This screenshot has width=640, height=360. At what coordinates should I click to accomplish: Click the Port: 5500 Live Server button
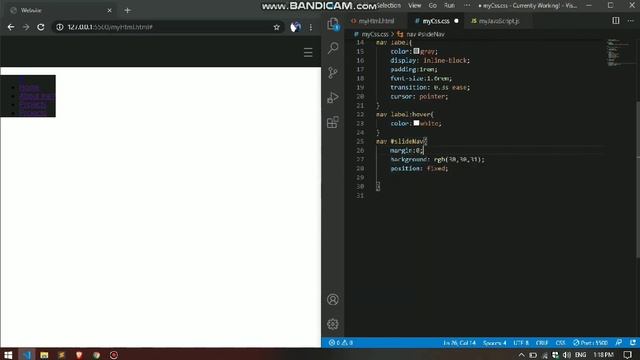[x=590, y=343]
